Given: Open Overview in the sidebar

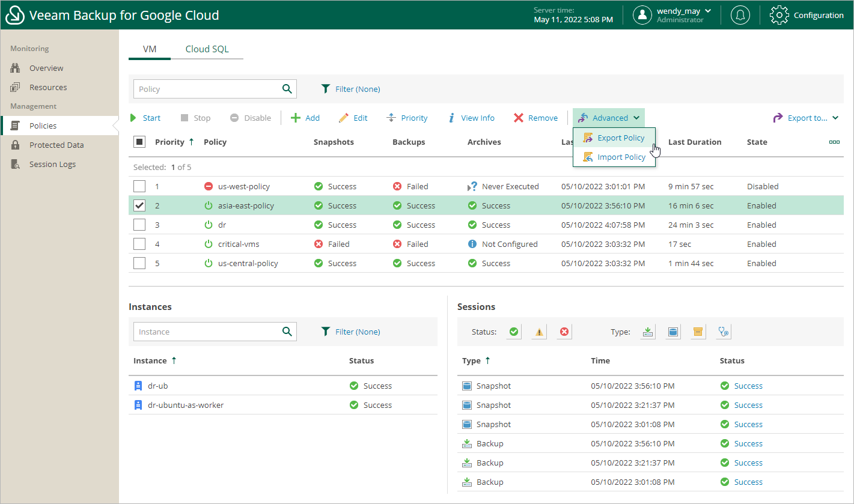Looking at the screenshot, I should 46,68.
